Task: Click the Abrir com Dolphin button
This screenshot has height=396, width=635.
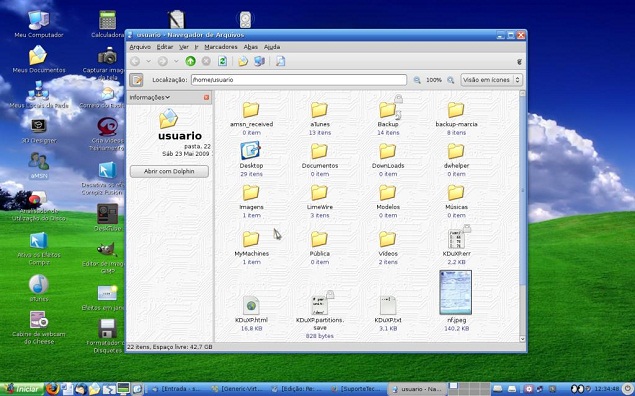Action: (x=169, y=171)
